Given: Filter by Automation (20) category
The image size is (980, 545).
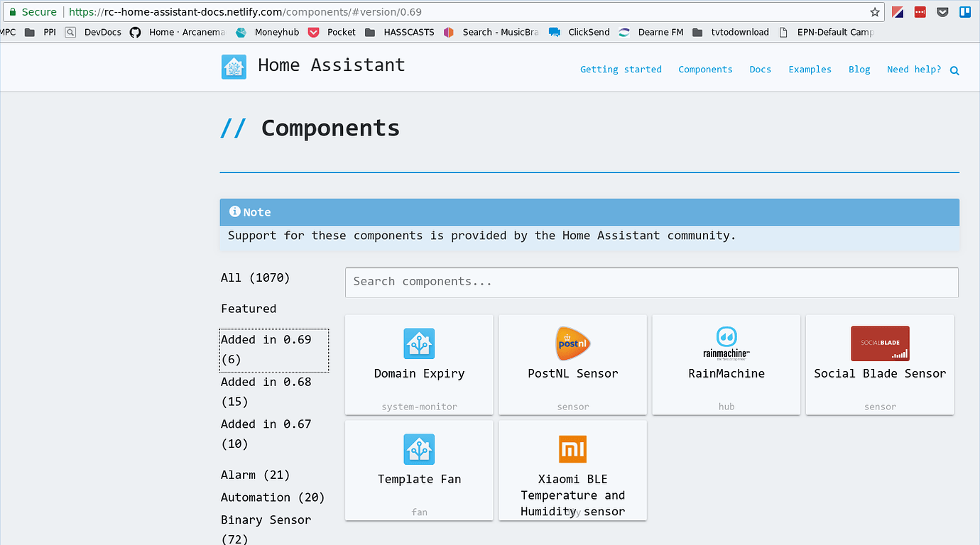Looking at the screenshot, I should pyautogui.click(x=273, y=497).
